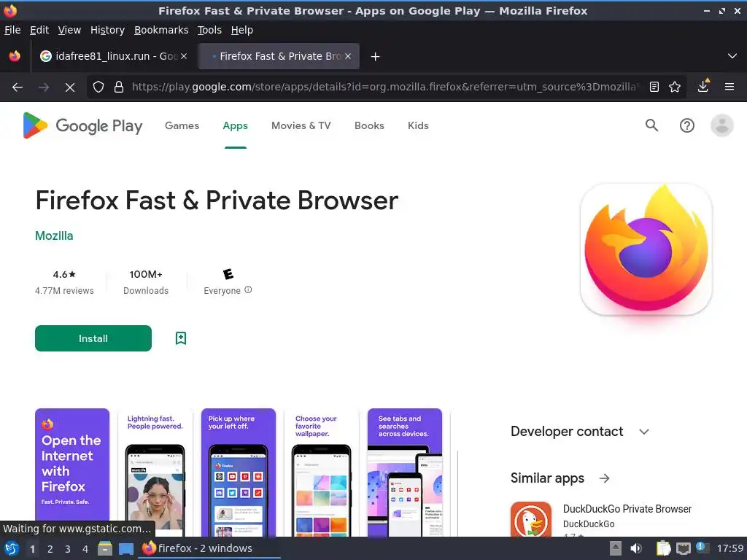Open the 'Open the Internet with Firefox' screenshot
Viewport: 747px width, 560px height.
[x=72, y=472]
